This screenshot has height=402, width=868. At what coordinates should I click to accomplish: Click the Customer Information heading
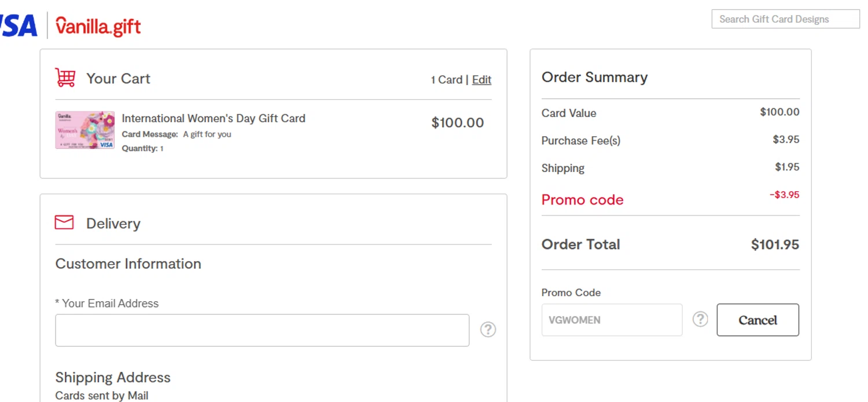[128, 264]
